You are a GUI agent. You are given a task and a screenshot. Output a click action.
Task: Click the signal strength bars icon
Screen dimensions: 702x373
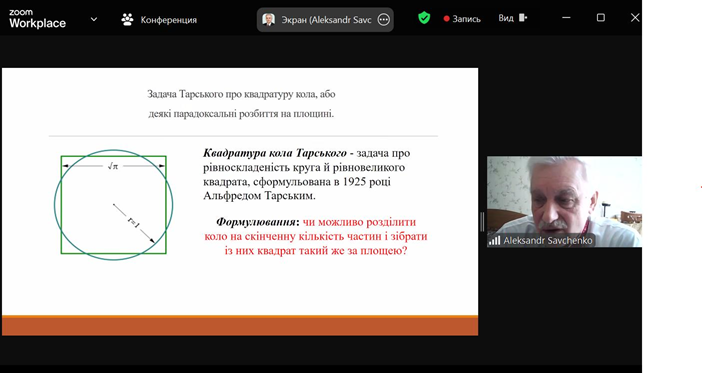click(494, 240)
